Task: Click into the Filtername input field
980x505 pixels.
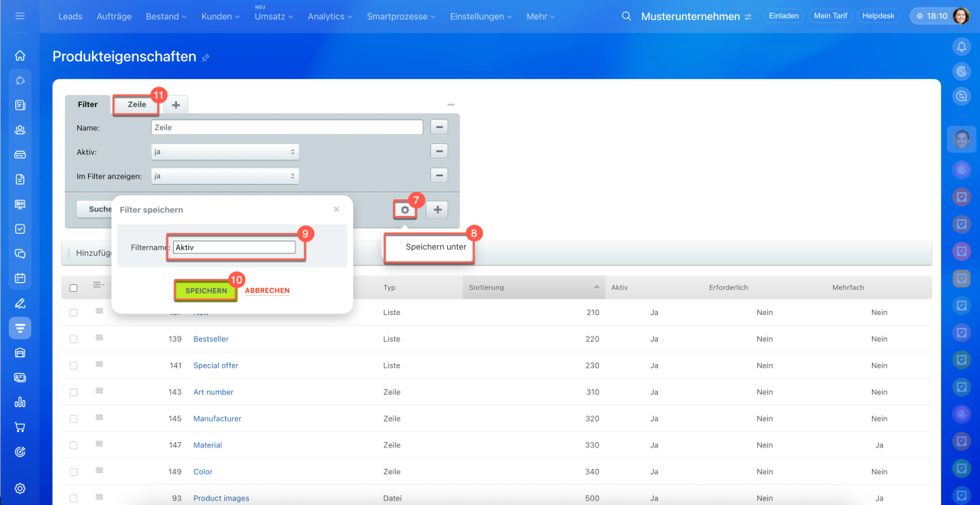Action: 234,248
